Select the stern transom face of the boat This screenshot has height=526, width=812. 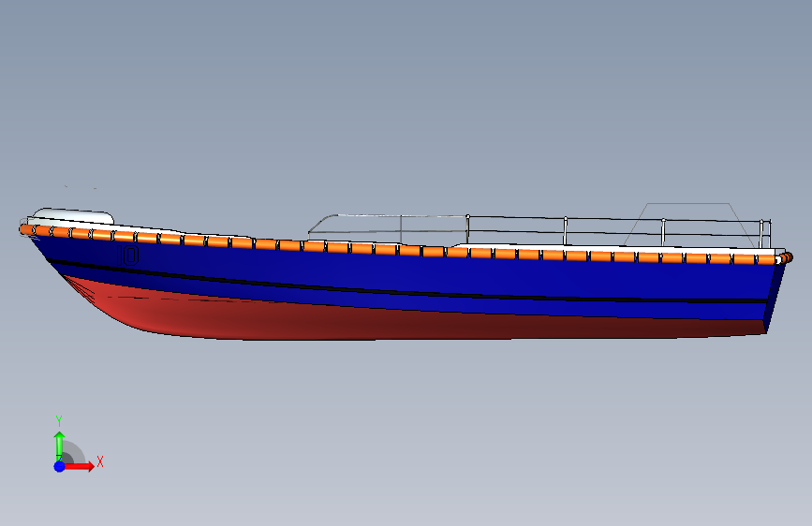coord(775,298)
